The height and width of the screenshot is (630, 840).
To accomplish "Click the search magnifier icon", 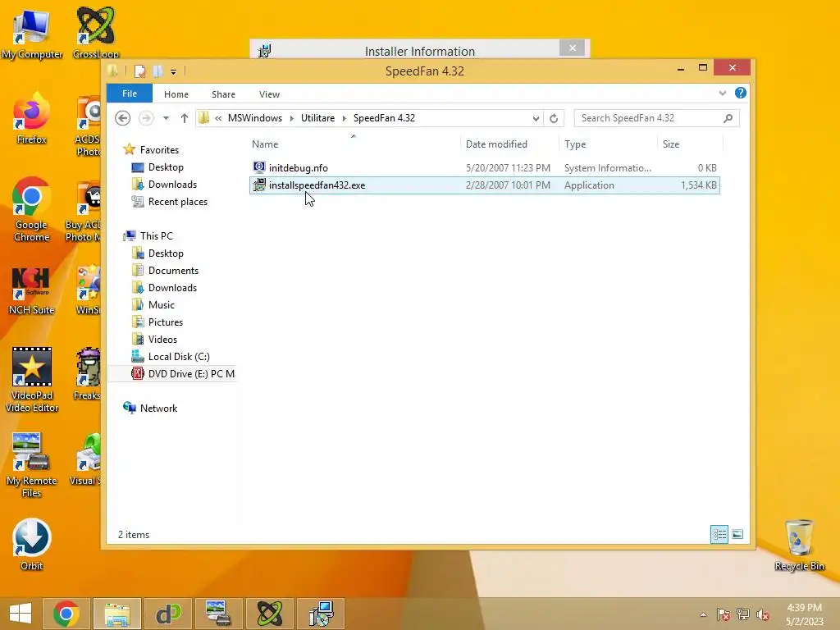I will pos(728,118).
